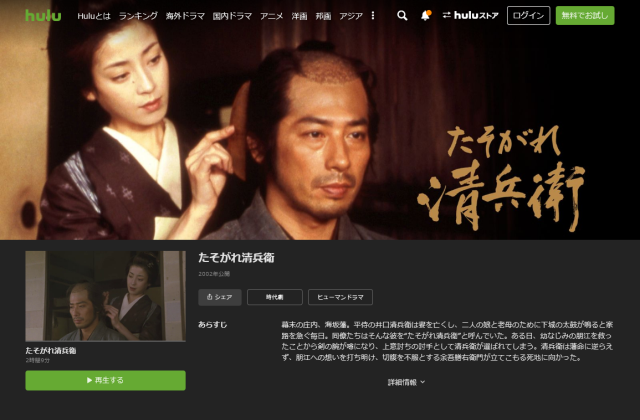Click the ログイン button
640x420 pixels.
[529, 16]
